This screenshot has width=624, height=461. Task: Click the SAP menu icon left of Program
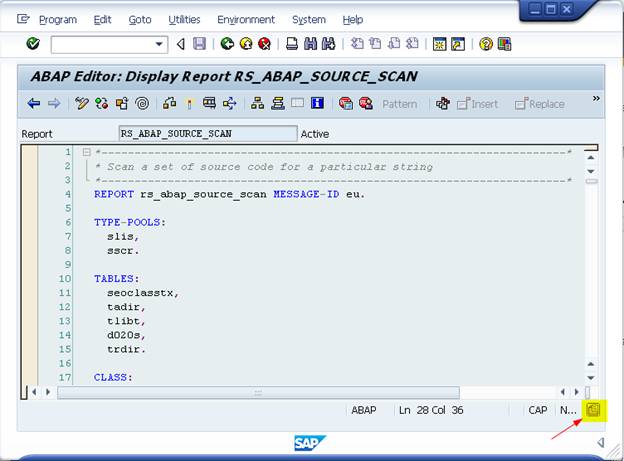click(x=23, y=19)
